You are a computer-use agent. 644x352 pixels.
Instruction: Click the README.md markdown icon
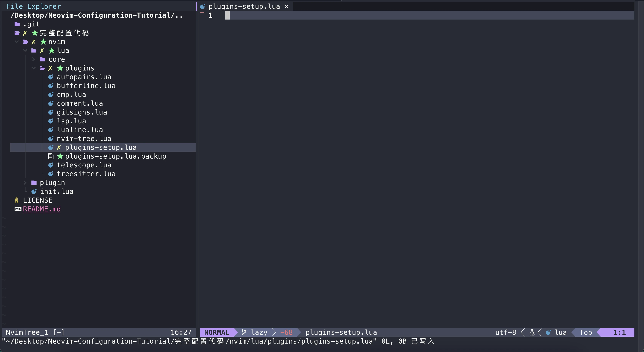18,209
